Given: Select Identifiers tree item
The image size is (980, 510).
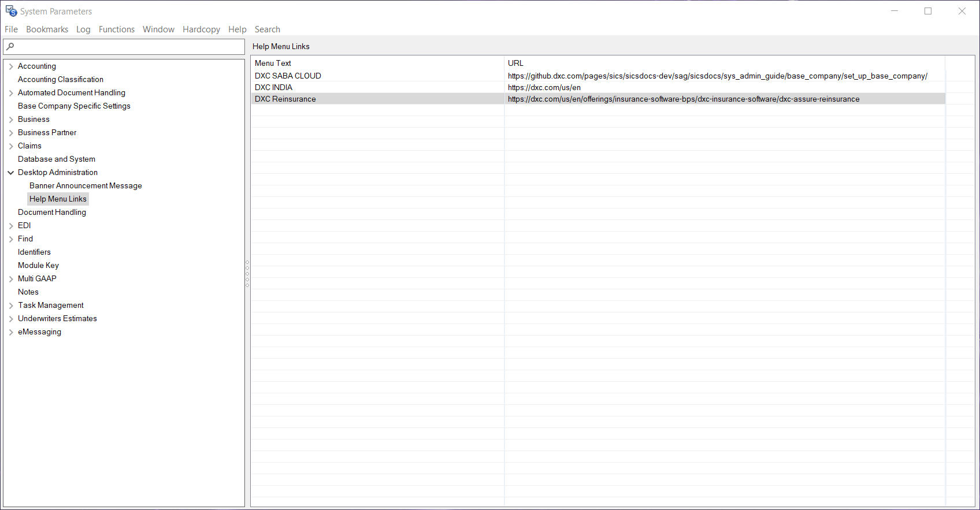Looking at the screenshot, I should click(x=34, y=252).
